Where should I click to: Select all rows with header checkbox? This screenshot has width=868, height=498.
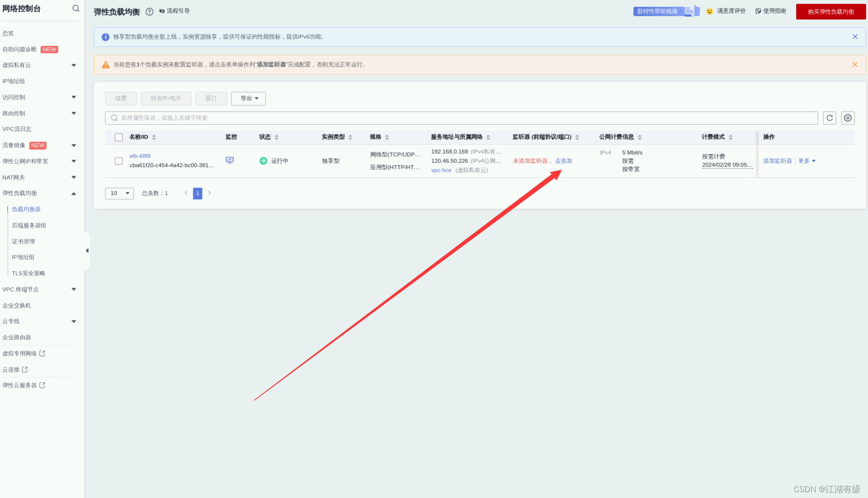pos(119,137)
